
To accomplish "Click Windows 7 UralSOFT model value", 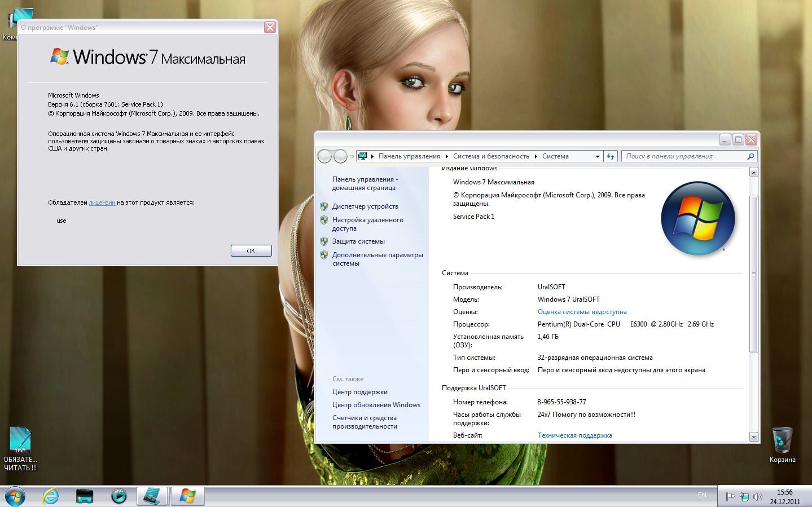I will [x=568, y=299].
